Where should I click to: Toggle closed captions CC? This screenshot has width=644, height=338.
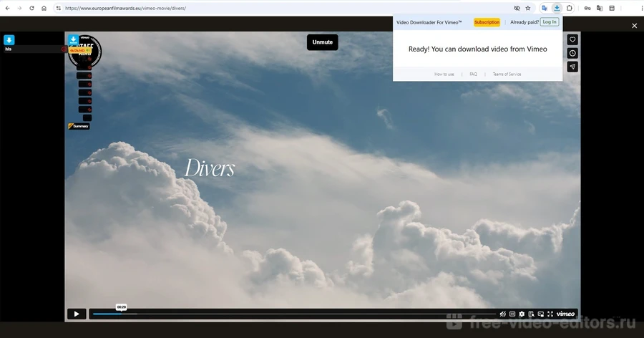[512, 314]
